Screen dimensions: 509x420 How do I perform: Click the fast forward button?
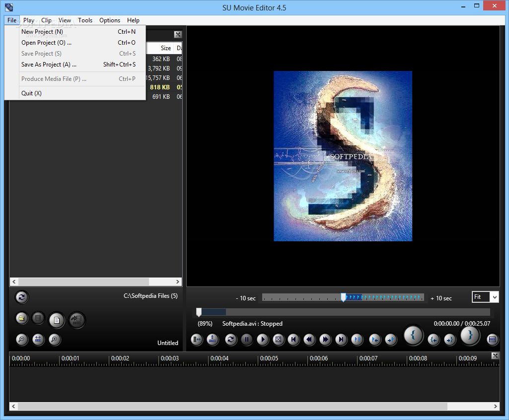tap(325, 340)
